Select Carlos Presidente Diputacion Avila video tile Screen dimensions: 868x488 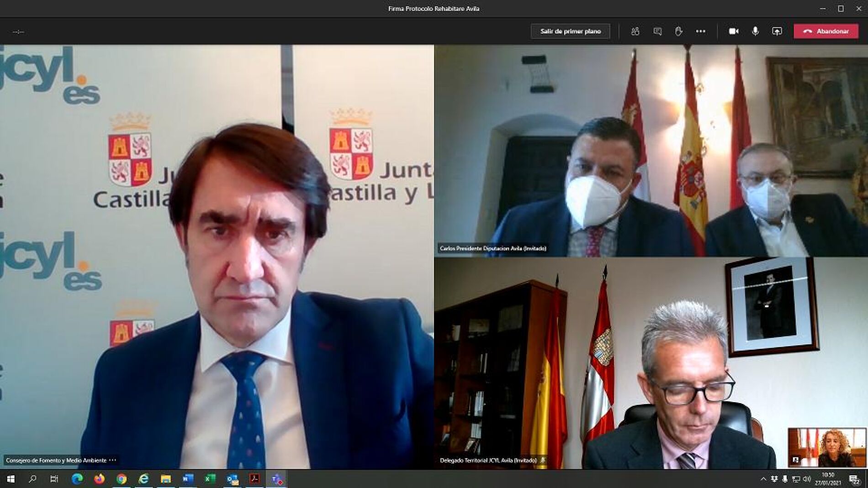[651, 151]
